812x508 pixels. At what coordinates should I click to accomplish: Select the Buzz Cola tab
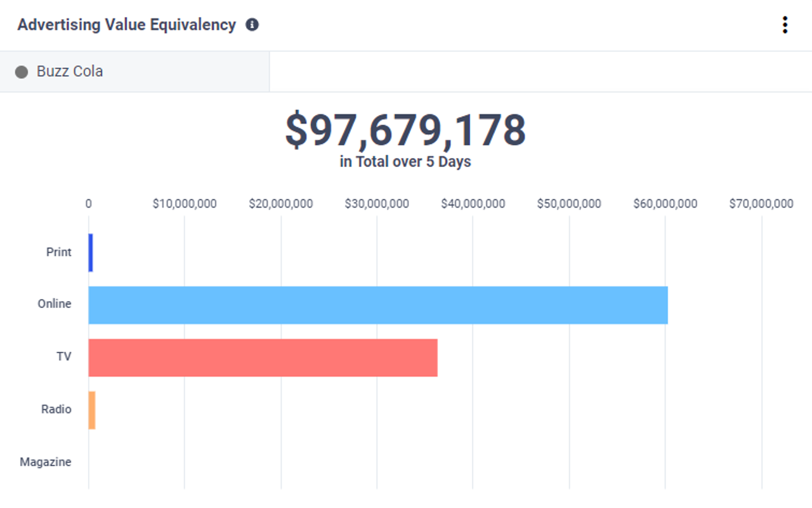click(x=70, y=72)
